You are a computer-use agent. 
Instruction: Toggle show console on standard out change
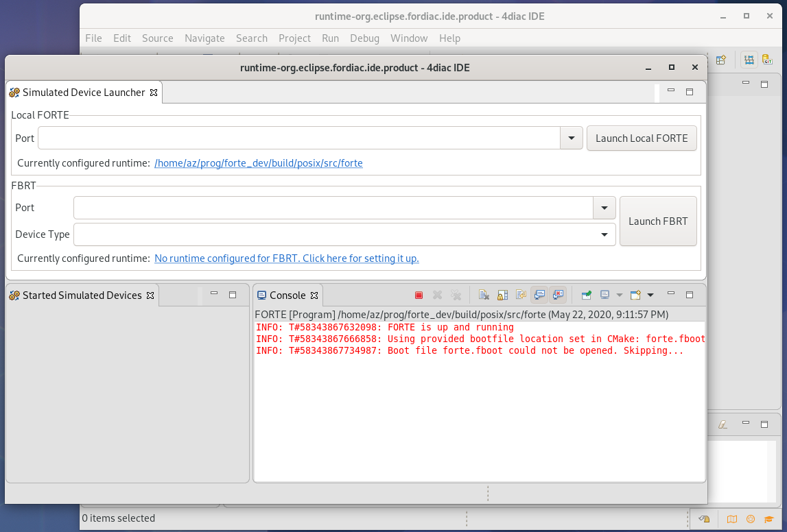(x=539, y=295)
